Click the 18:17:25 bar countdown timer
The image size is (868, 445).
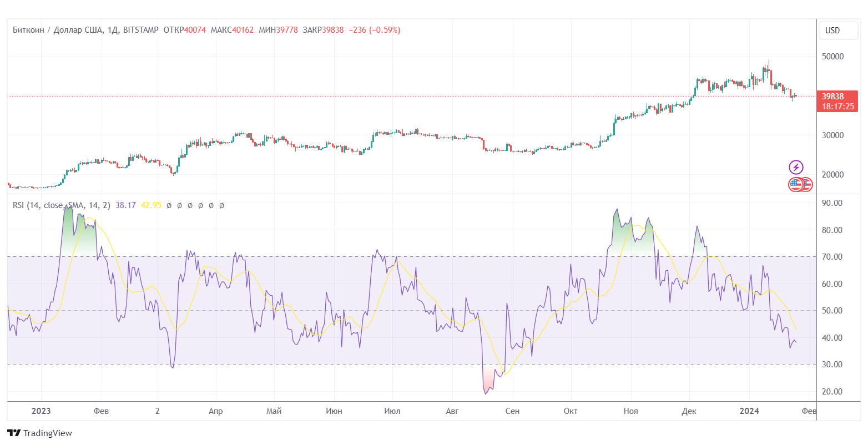pyautogui.click(x=837, y=106)
